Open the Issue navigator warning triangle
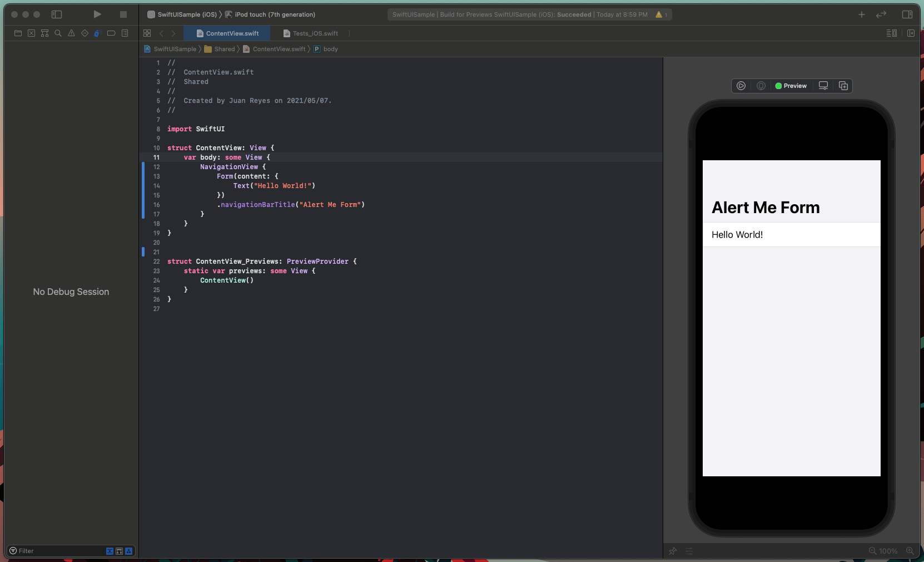The image size is (924, 562). [71, 33]
